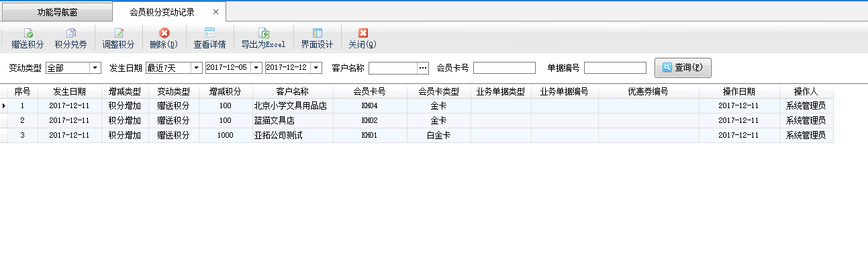The height and width of the screenshot is (264, 868).
Task: Click the 关闭(Q) toolbar icon
Action: [x=363, y=33]
